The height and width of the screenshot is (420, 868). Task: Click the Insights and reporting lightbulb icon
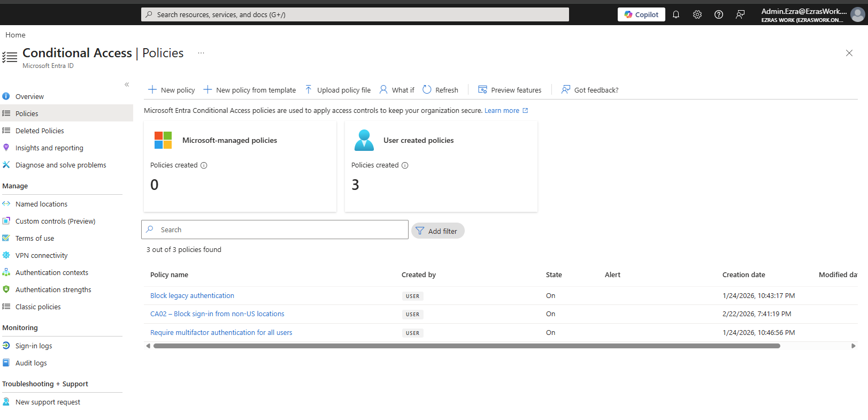6,148
